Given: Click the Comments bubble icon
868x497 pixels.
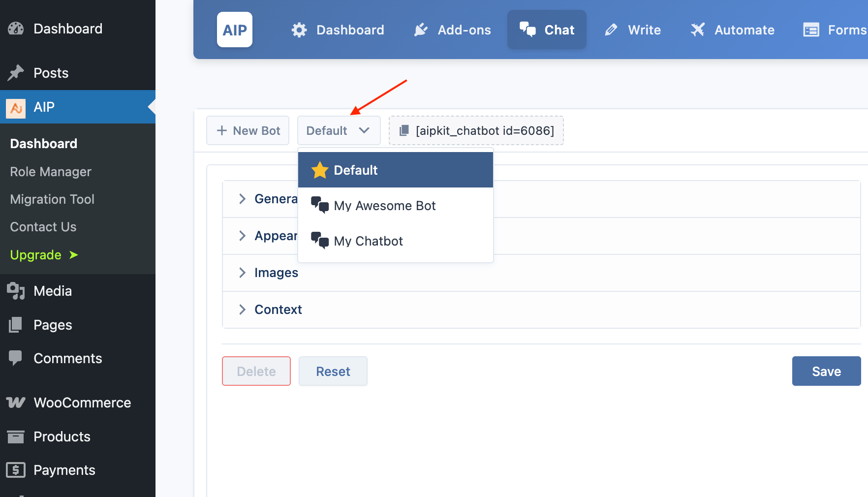Looking at the screenshot, I should click(16, 358).
